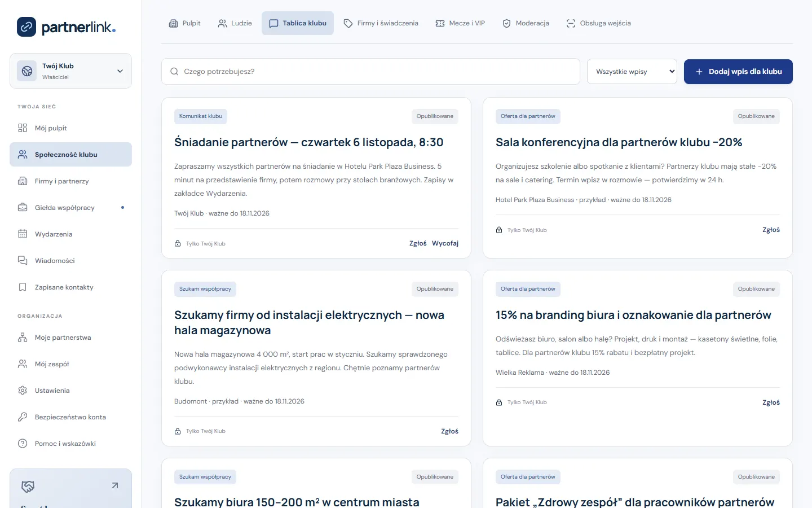812x508 pixels.
Task: Open the Wszystkie wpisy filter dropdown
Action: tap(632, 72)
